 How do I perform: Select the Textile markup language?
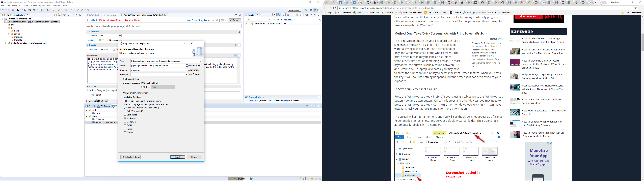(125, 129)
